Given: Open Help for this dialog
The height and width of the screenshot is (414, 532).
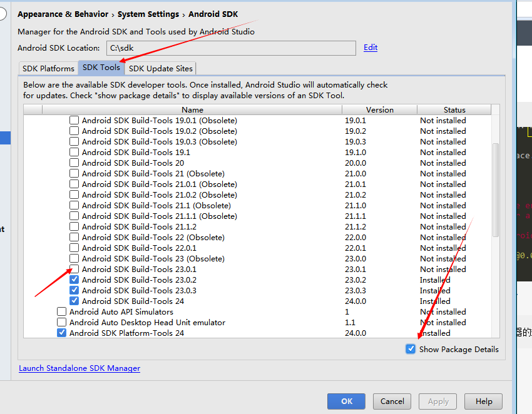Looking at the screenshot, I should tap(483, 401).
